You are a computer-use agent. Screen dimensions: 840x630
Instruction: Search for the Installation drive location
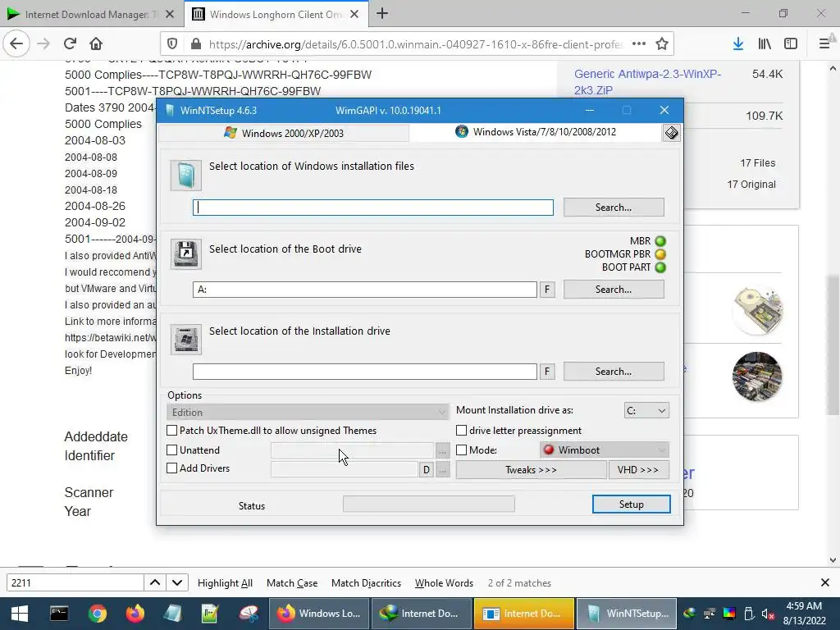click(614, 372)
